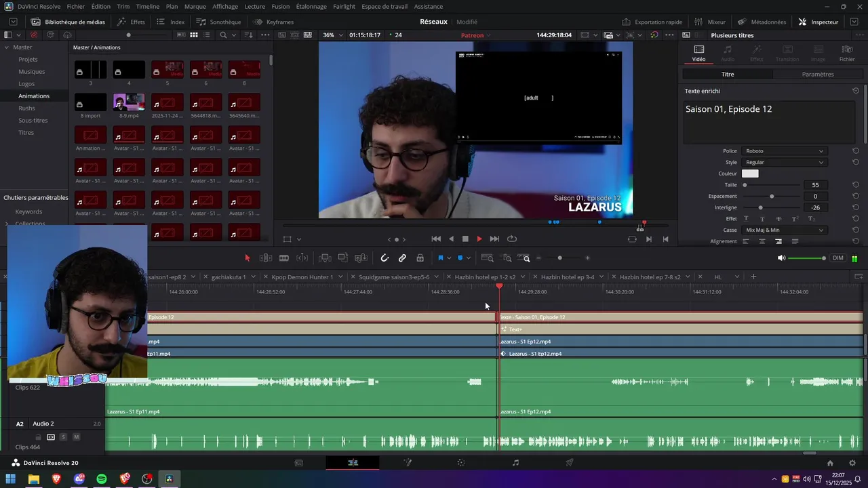Mute Audio 2 track with M button
Screen dimensions: 868x488
tap(76, 437)
